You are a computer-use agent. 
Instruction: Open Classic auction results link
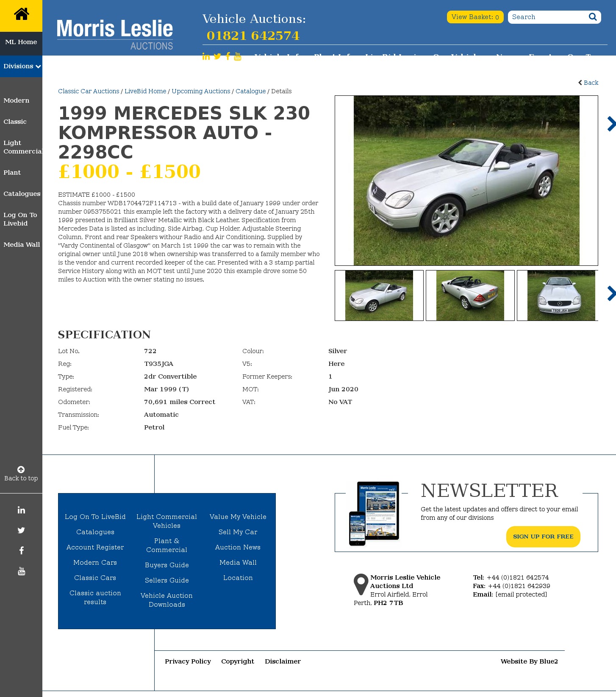(95, 597)
